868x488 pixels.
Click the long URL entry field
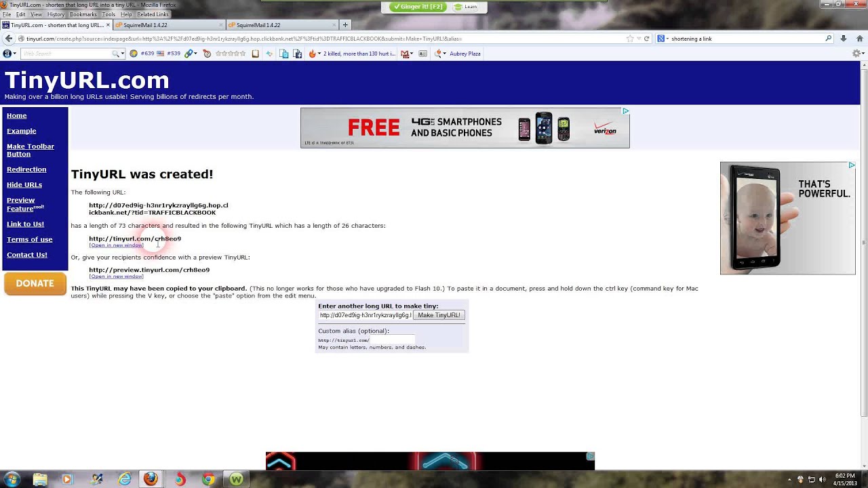(365, 315)
